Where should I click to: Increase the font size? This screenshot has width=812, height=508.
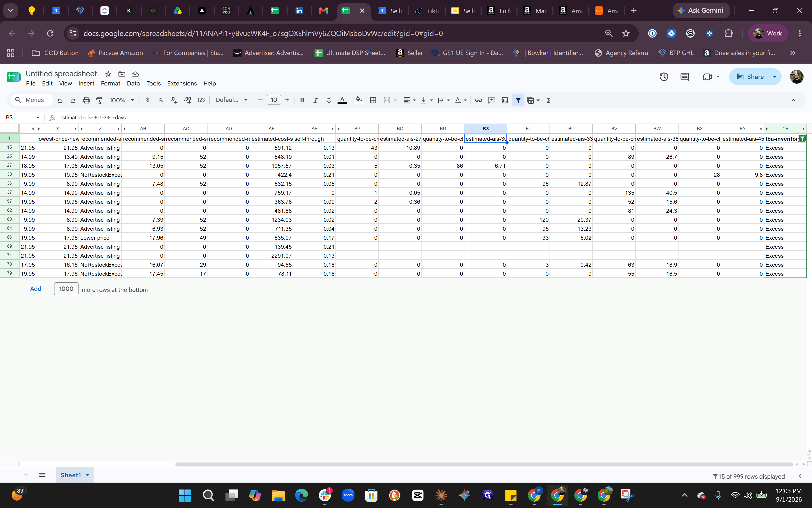coord(287,100)
